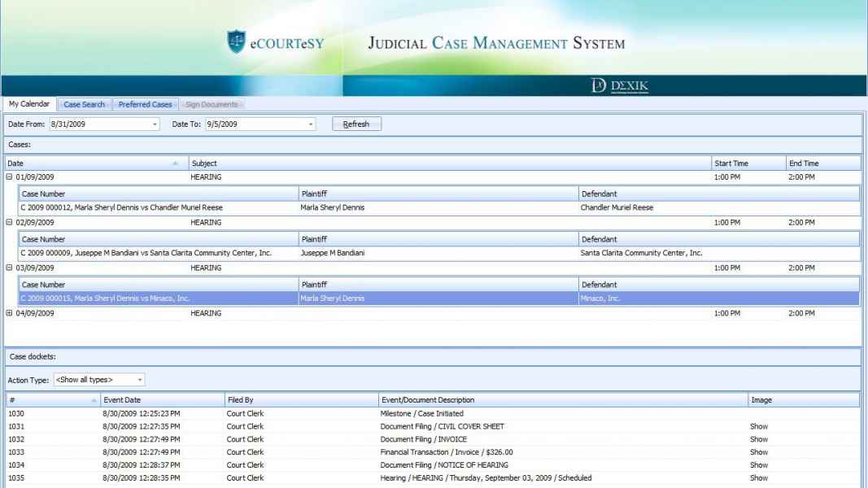The height and width of the screenshot is (488, 868).
Task: Sort cases by the Date column header
Action: 89,163
